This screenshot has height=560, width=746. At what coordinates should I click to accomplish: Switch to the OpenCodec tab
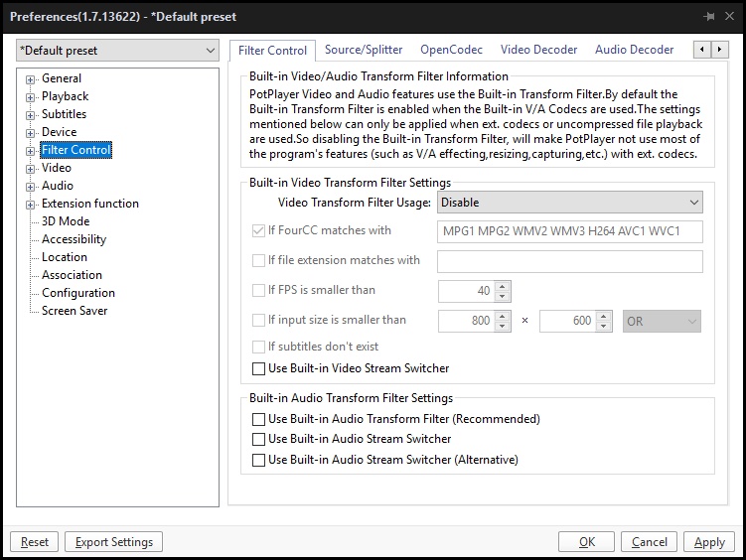pos(451,50)
